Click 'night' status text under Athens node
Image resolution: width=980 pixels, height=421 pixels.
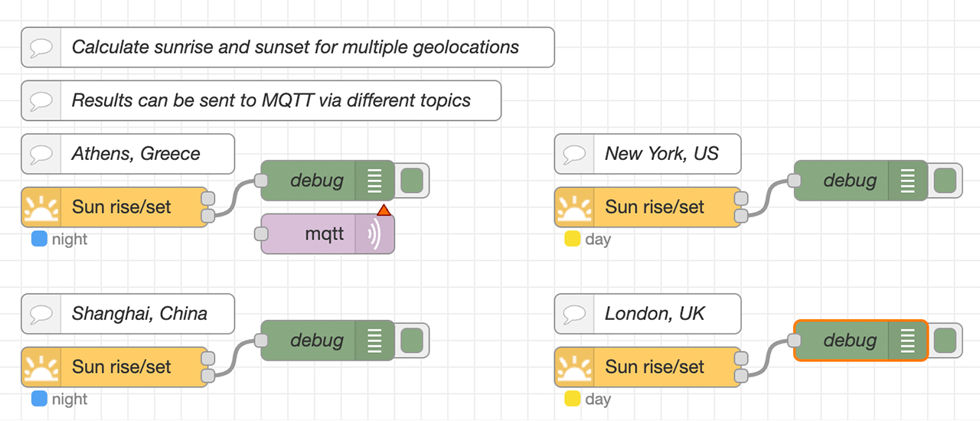pyautogui.click(x=70, y=240)
